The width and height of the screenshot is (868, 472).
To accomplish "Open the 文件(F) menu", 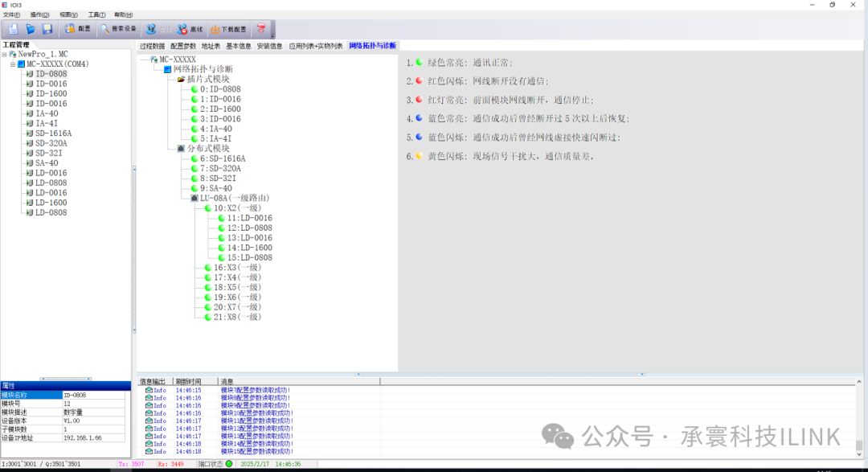I will pos(11,15).
